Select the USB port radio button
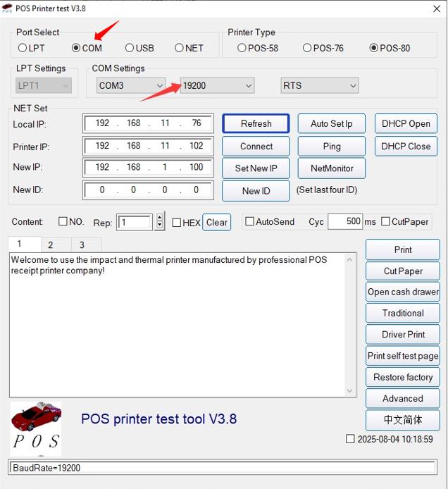The image size is (448, 489). coord(130,48)
